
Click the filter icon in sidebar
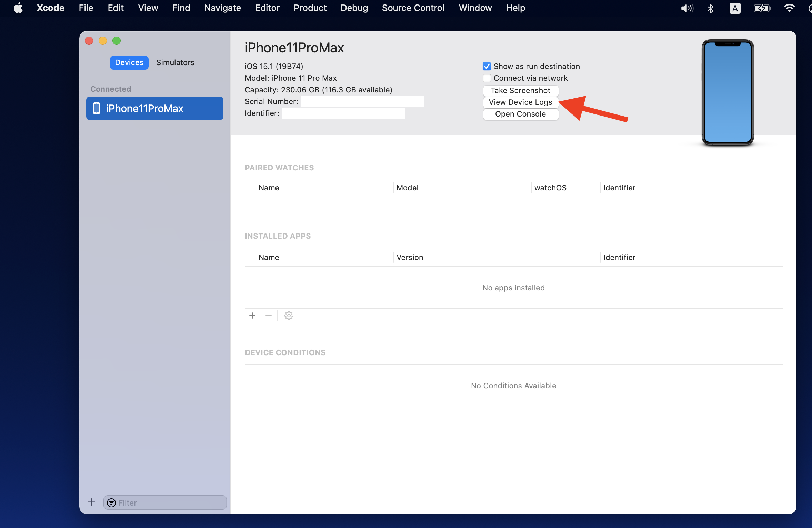(111, 503)
